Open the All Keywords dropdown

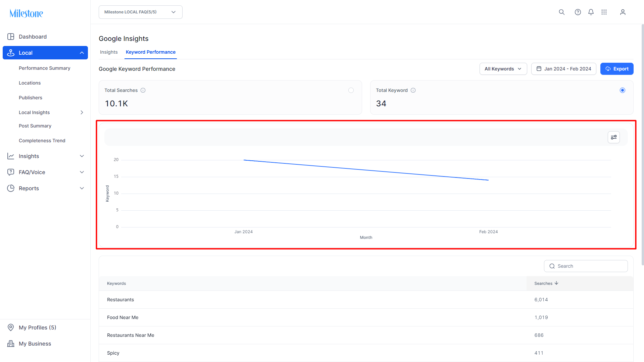[x=503, y=69]
